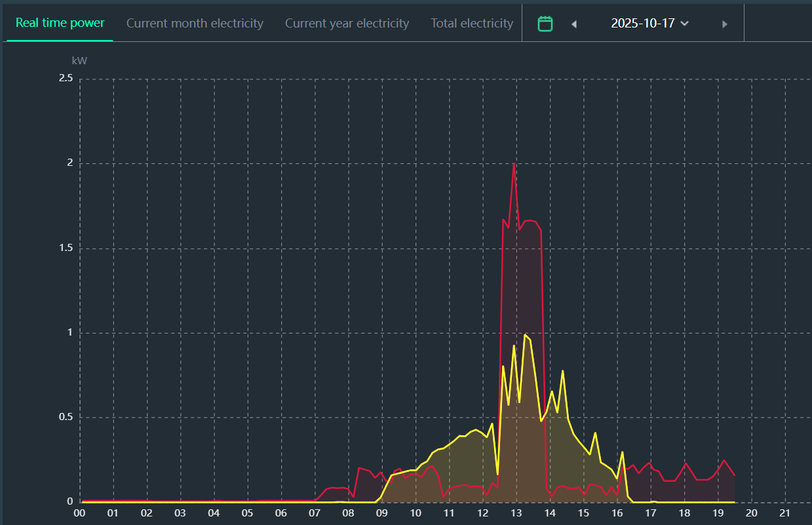
Task: Click the 13 hour label on x-axis
Action: [x=516, y=513]
